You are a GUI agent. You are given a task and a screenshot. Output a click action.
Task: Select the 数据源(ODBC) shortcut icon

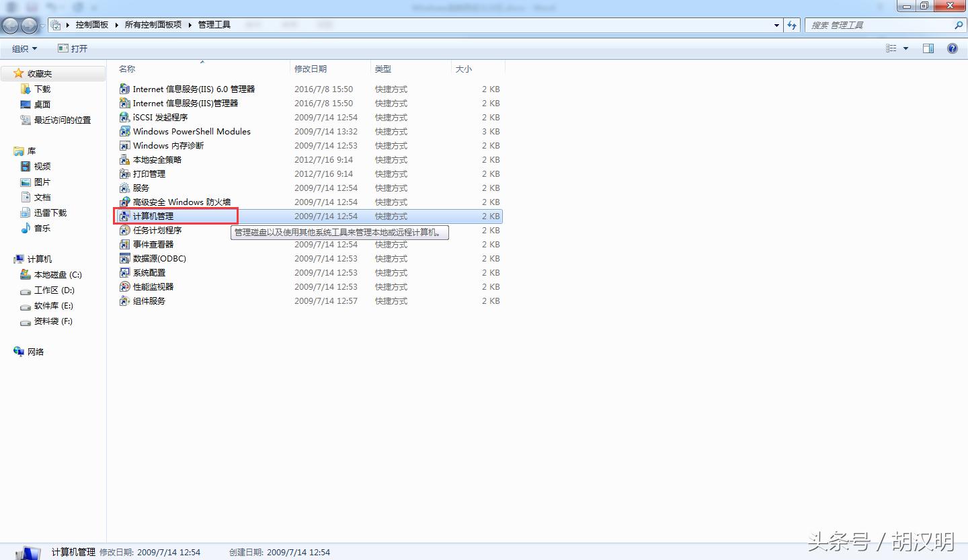124,258
